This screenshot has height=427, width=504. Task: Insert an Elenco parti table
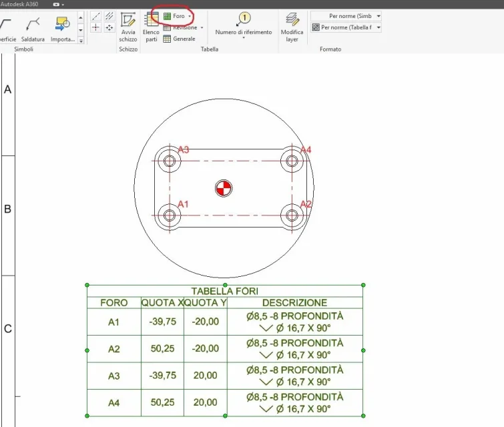pos(151,27)
